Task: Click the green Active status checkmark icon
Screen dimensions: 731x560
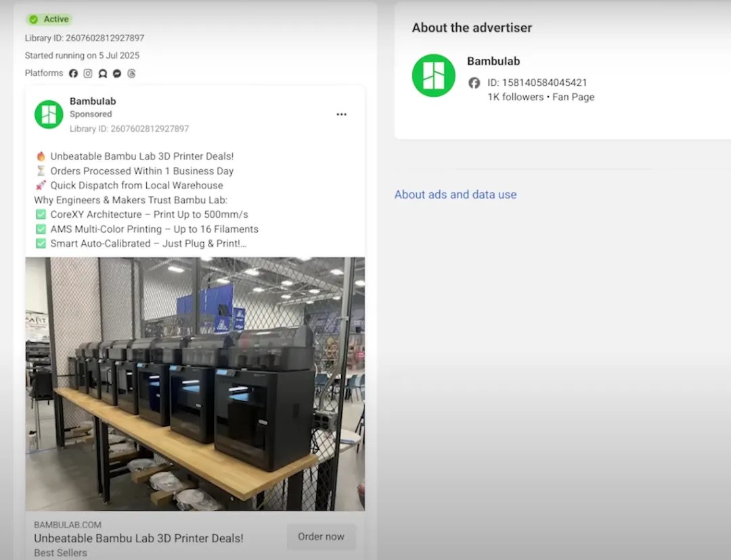Action: 33,19
